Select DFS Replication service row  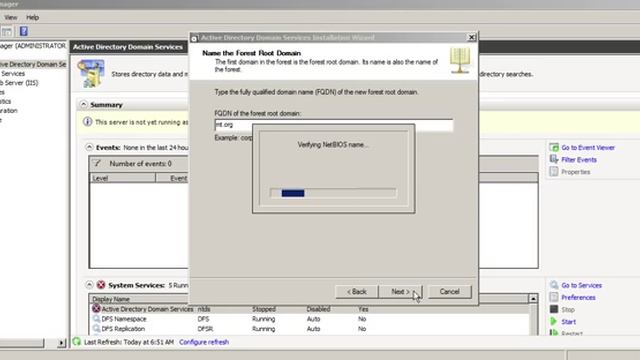click(x=309, y=329)
